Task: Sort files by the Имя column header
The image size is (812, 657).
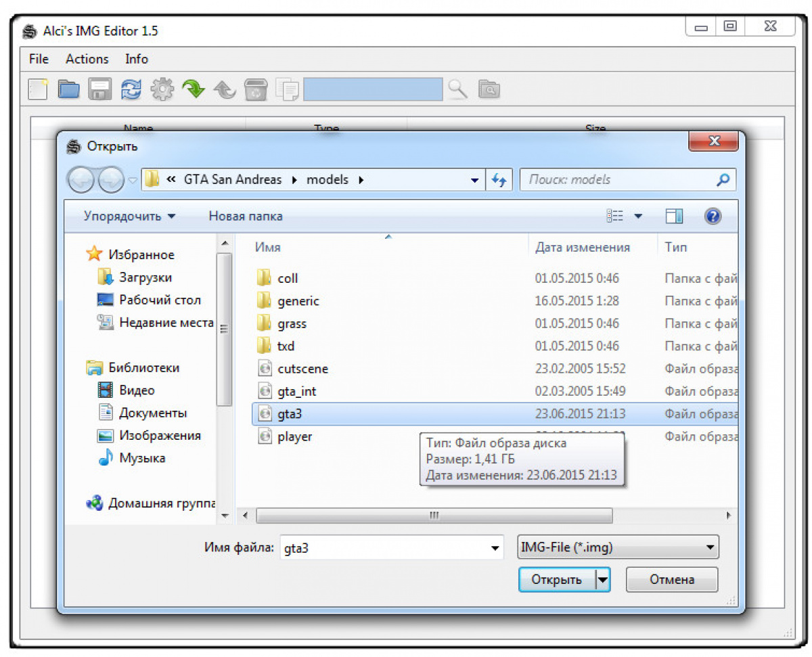Action: (x=268, y=248)
